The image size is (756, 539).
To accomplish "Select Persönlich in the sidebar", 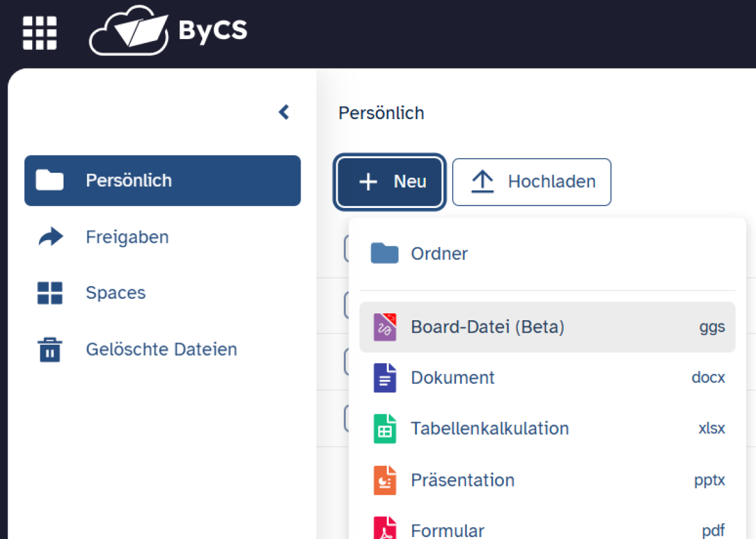I will (x=162, y=181).
